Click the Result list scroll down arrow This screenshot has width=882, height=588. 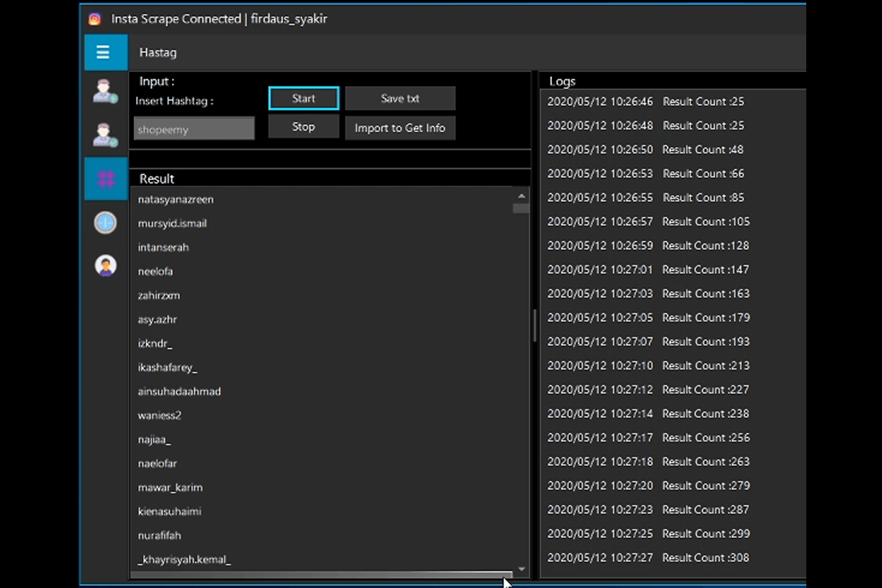coord(521,569)
